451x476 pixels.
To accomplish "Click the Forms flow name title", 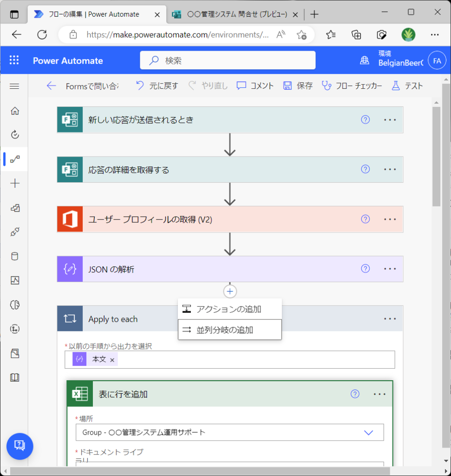I will [92, 86].
